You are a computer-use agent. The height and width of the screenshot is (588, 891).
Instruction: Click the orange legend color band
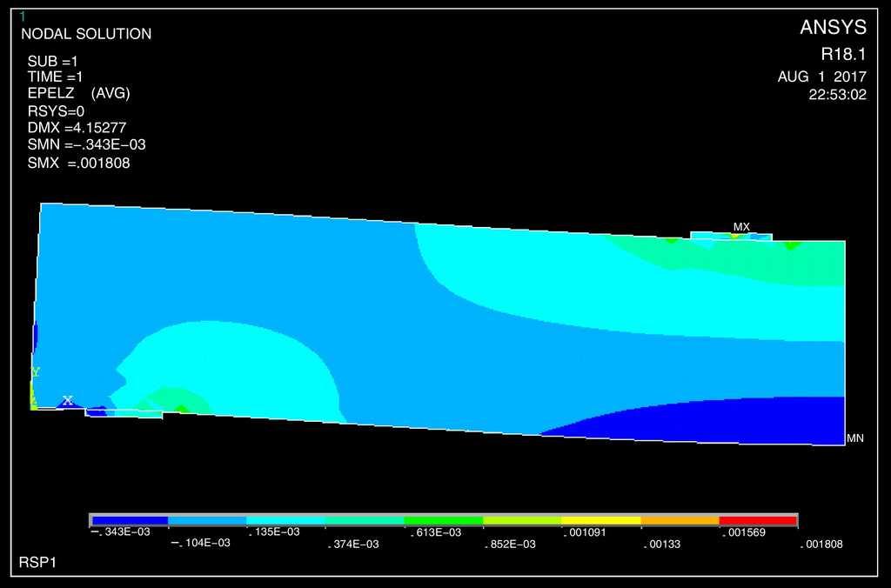coord(680,520)
